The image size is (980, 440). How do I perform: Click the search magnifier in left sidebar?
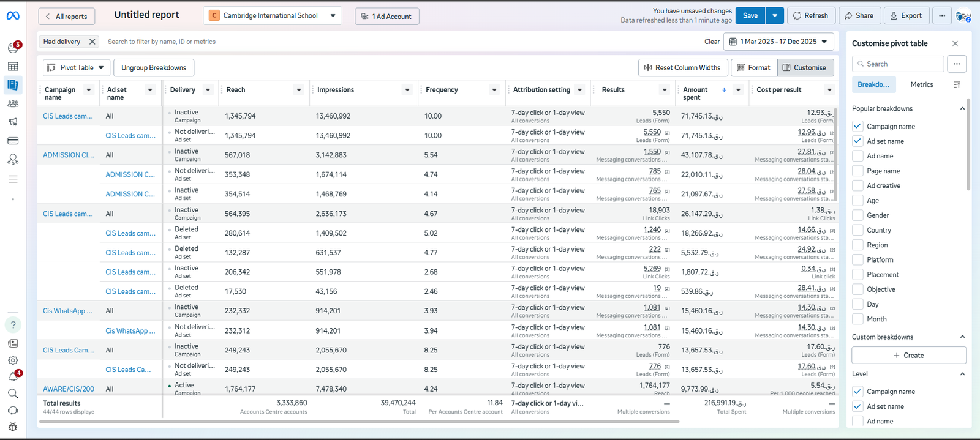point(13,393)
